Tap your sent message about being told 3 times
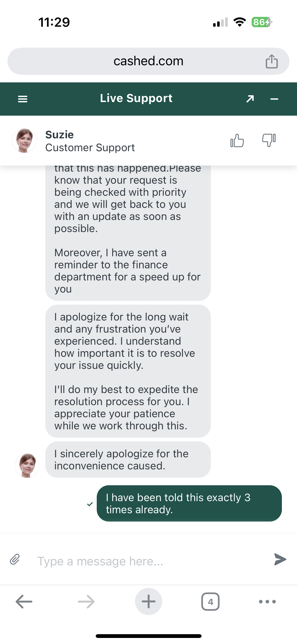The width and height of the screenshot is (297, 644). coord(189,503)
